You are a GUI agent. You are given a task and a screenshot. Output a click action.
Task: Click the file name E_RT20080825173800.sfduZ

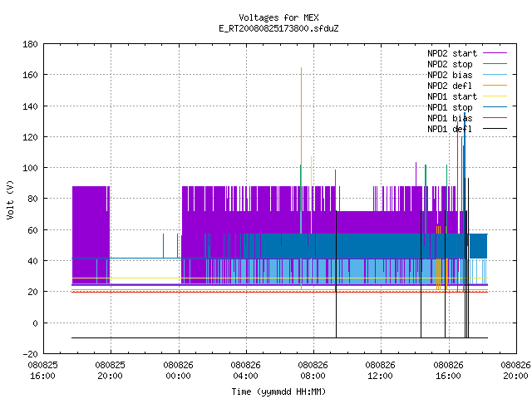278,28
